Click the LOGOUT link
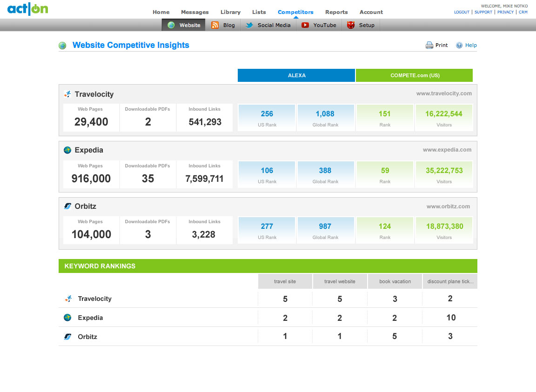The width and height of the screenshot is (536, 392). 462,12
